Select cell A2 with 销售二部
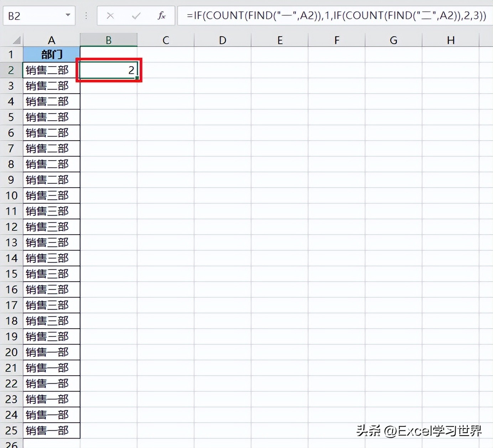Screen dimensions: 493x448 pos(52,70)
